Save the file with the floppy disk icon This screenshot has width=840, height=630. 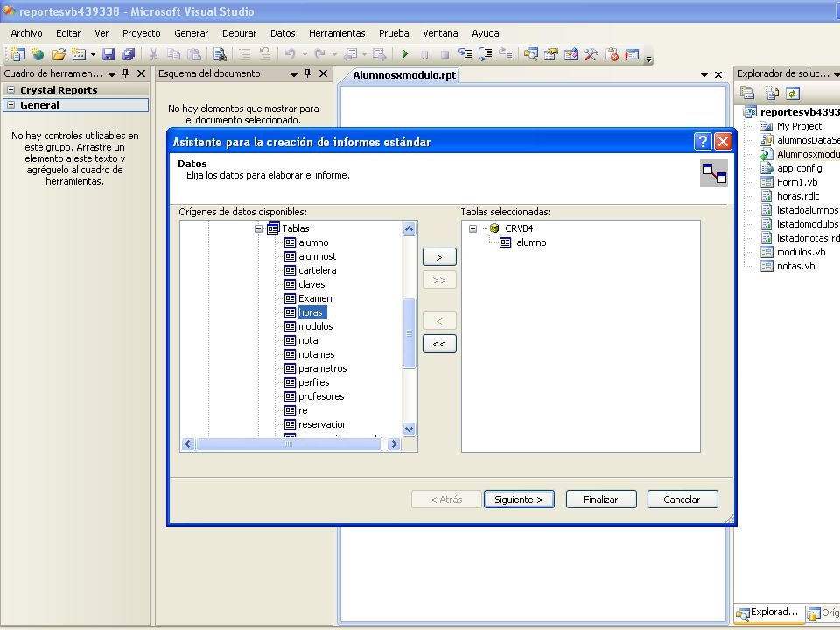tap(108, 54)
